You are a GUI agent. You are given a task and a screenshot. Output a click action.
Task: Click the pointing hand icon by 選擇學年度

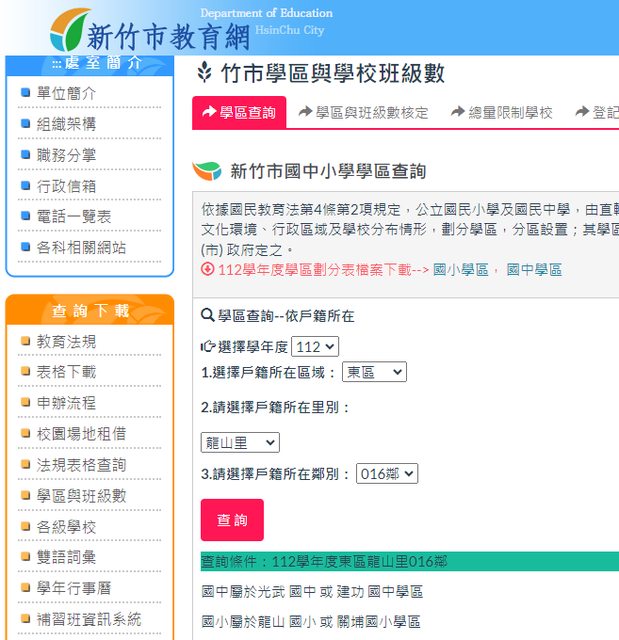pyautogui.click(x=208, y=347)
